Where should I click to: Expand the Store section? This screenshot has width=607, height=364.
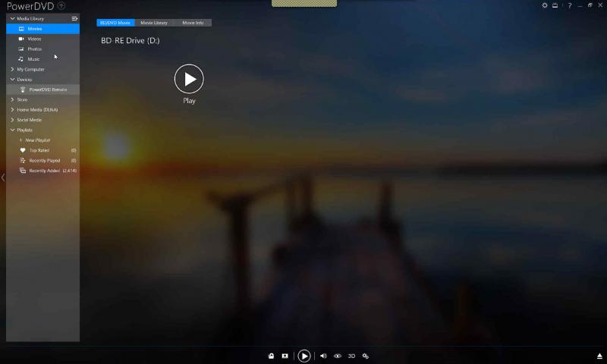12,99
